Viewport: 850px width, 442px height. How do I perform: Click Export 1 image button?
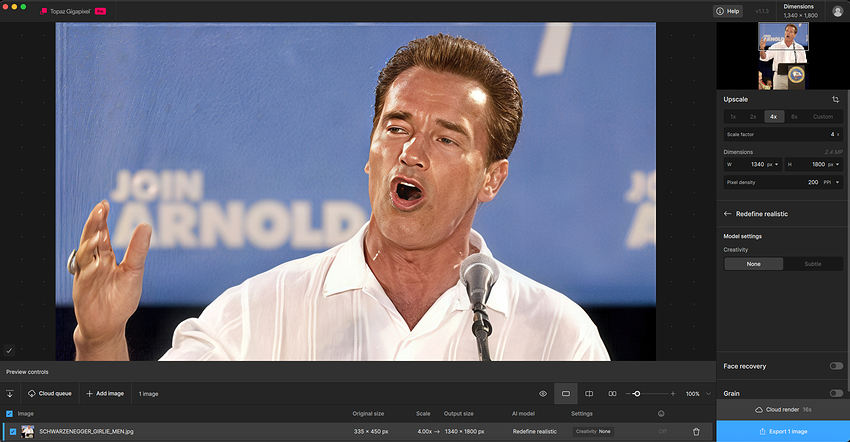coord(783,431)
